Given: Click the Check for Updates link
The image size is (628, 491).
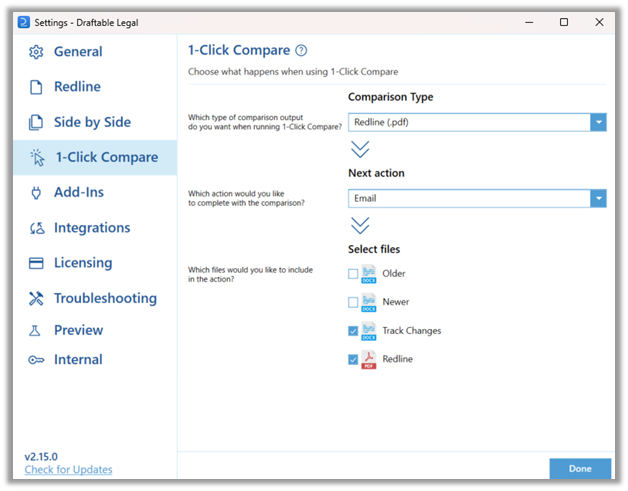Looking at the screenshot, I should click(68, 470).
